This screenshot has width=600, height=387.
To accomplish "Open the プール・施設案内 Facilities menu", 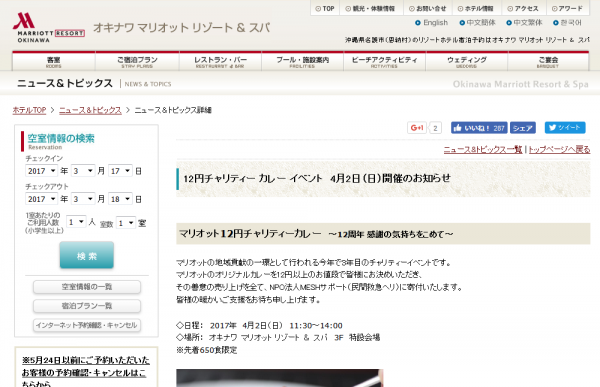I will pos(302,62).
